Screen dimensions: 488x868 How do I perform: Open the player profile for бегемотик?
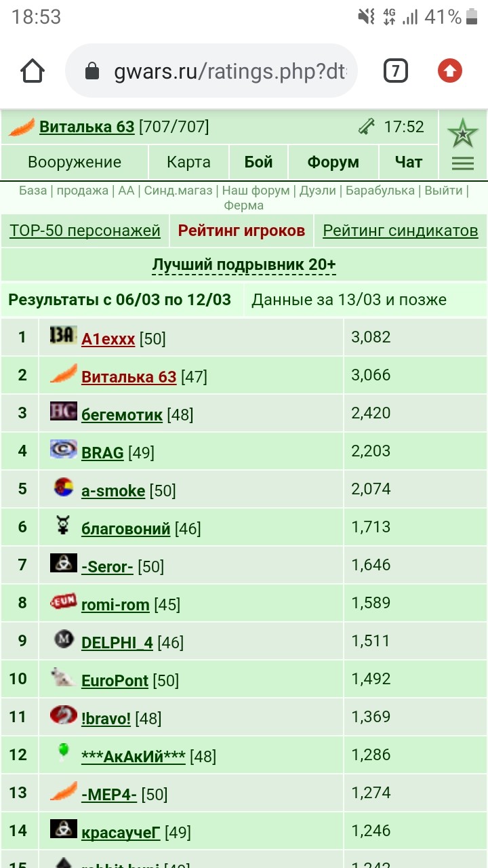[122, 414]
